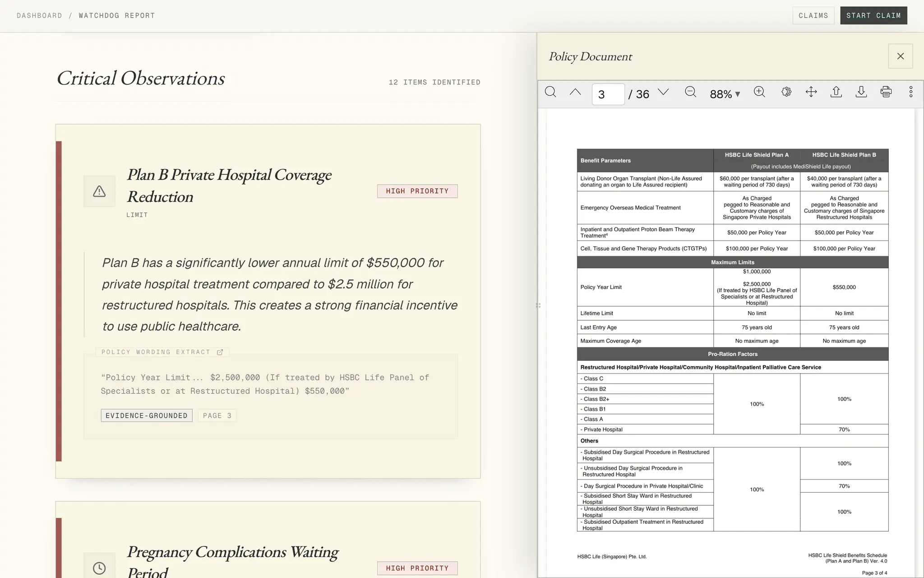924x578 pixels.
Task: Click the 'Critical Observations' heading
Action: [x=140, y=78]
